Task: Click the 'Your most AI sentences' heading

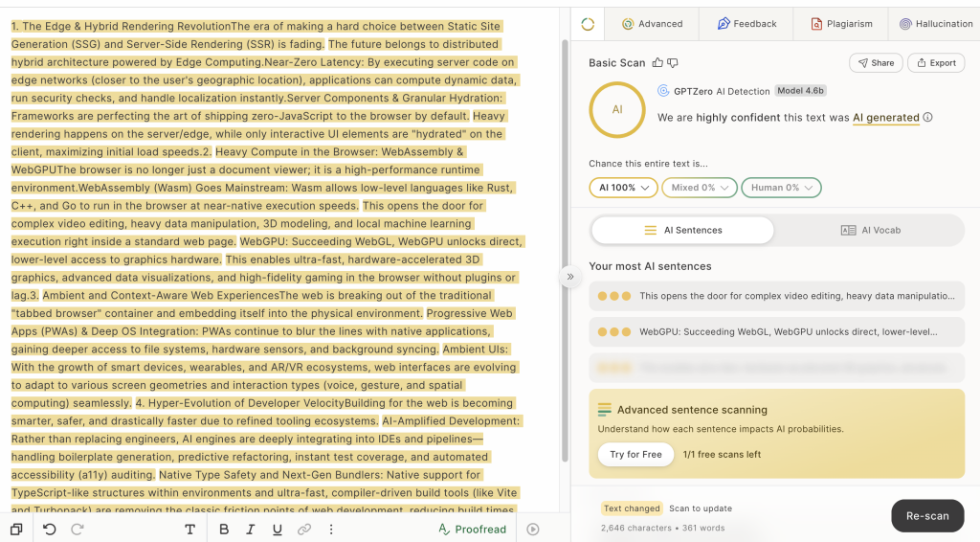Action: (x=650, y=266)
